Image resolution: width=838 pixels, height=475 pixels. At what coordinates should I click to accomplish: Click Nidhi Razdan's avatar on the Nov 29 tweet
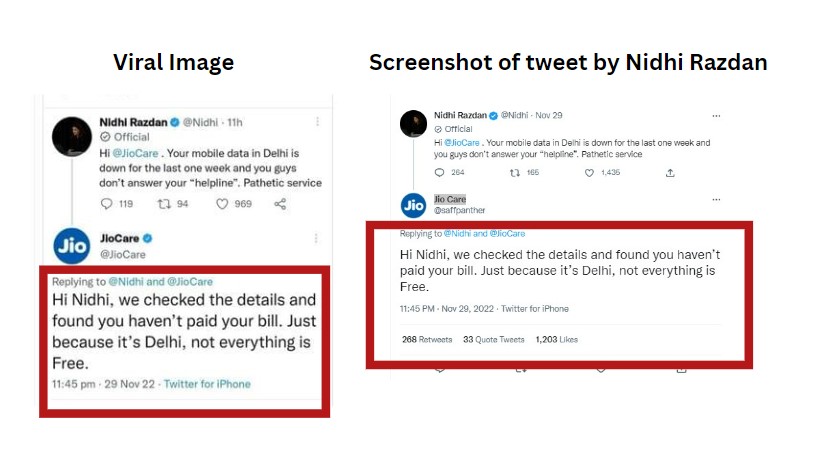[414, 123]
